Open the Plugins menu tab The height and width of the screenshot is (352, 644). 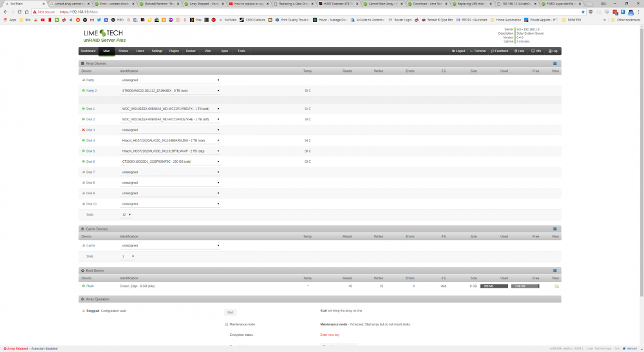[x=174, y=51]
